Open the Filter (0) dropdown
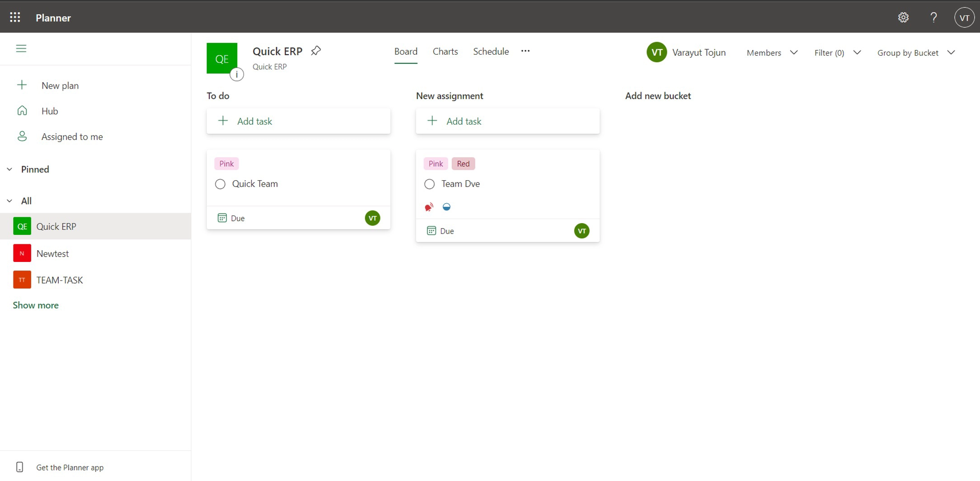 point(837,53)
